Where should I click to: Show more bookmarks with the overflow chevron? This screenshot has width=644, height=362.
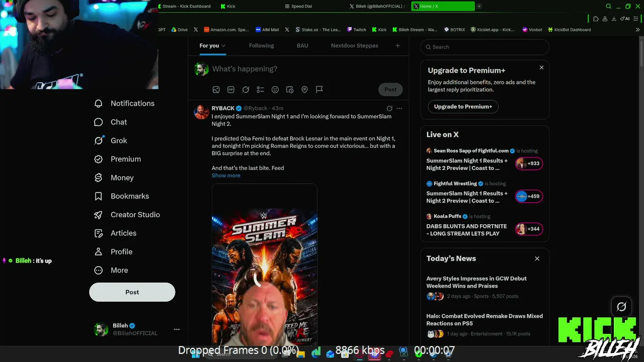[x=637, y=30]
